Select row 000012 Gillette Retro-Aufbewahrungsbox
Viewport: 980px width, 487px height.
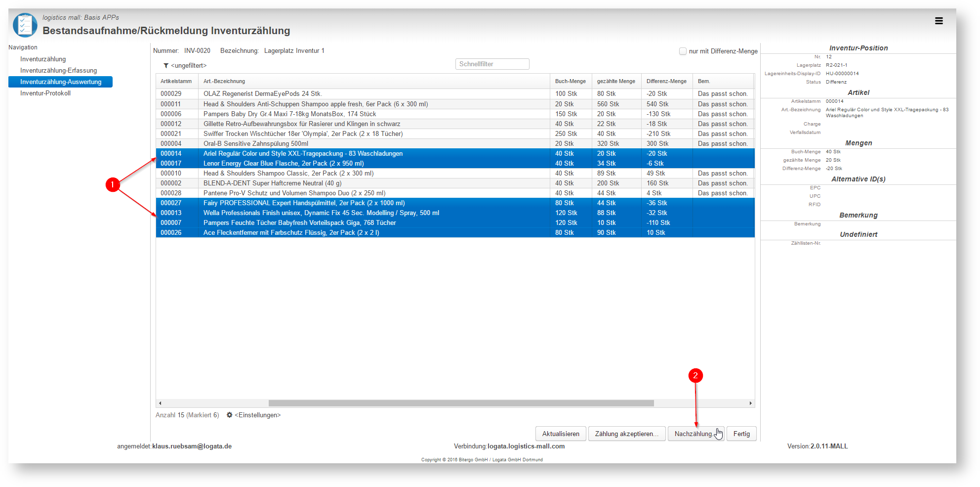click(x=455, y=124)
